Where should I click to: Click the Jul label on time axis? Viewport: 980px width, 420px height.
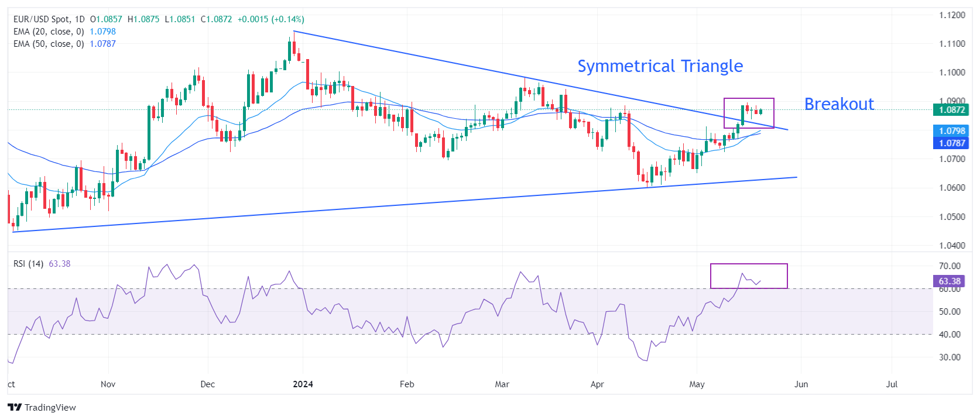coord(892,384)
